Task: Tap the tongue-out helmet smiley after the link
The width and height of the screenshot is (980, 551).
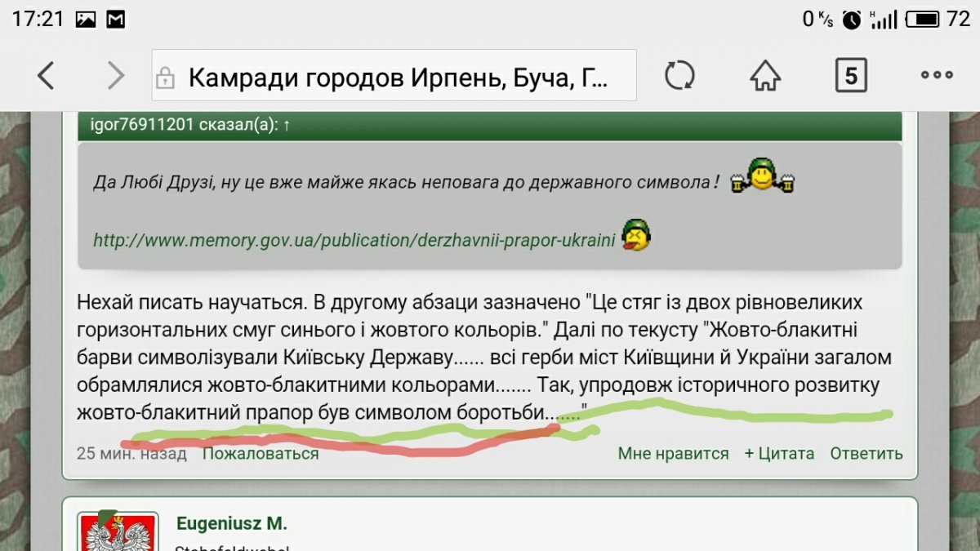Action: pyautogui.click(x=635, y=235)
